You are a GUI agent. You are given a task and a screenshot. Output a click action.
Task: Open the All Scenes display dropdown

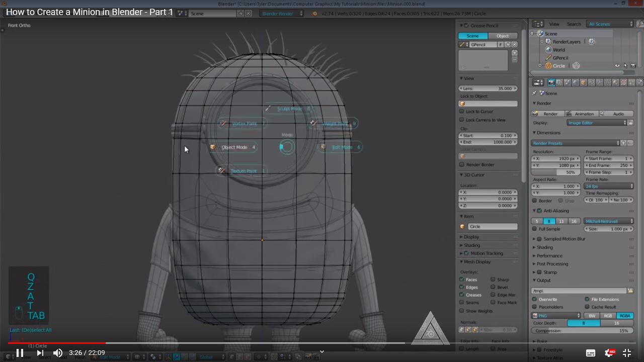610,24
